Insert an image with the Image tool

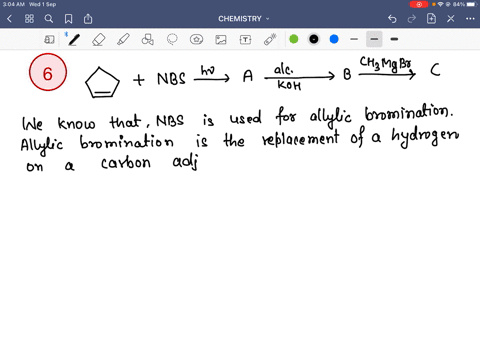221,40
